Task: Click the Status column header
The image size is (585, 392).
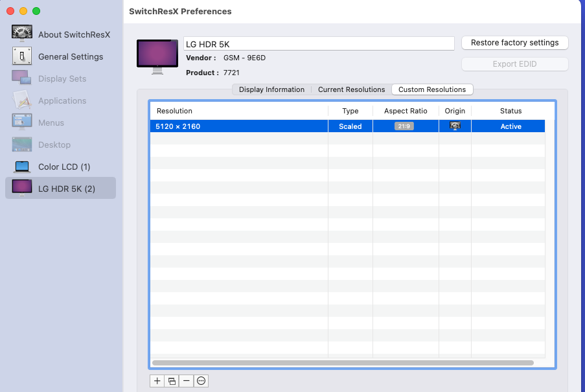Action: click(x=510, y=111)
